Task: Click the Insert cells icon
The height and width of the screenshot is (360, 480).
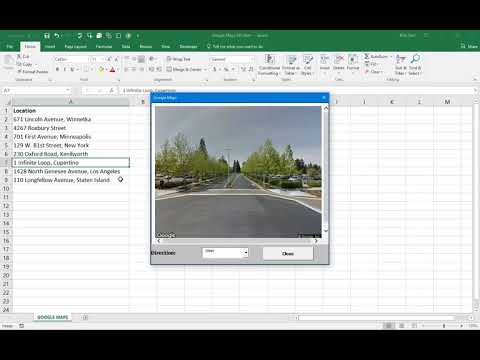Action: click(x=325, y=60)
